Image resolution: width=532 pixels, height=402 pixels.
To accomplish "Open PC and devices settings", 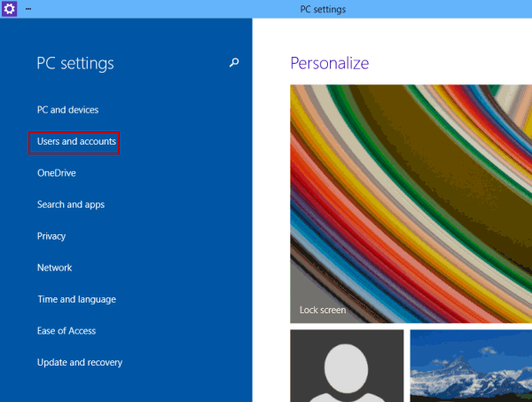I will (67, 110).
